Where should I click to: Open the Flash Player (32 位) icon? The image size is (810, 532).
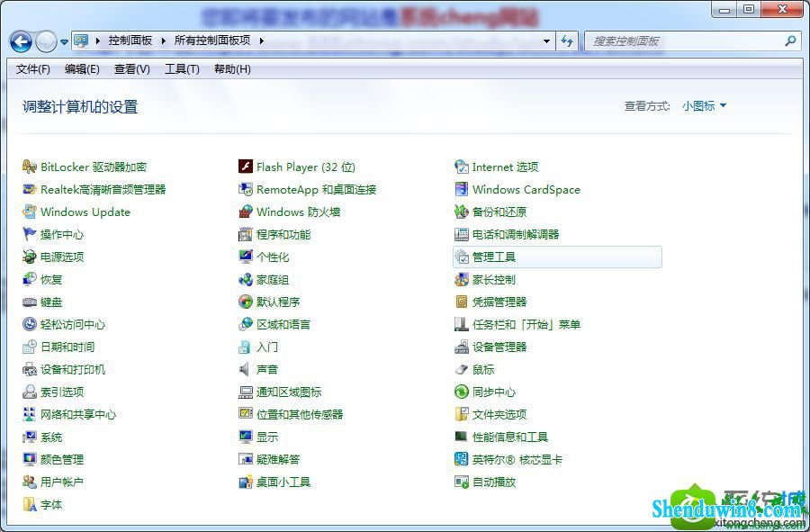click(x=246, y=167)
